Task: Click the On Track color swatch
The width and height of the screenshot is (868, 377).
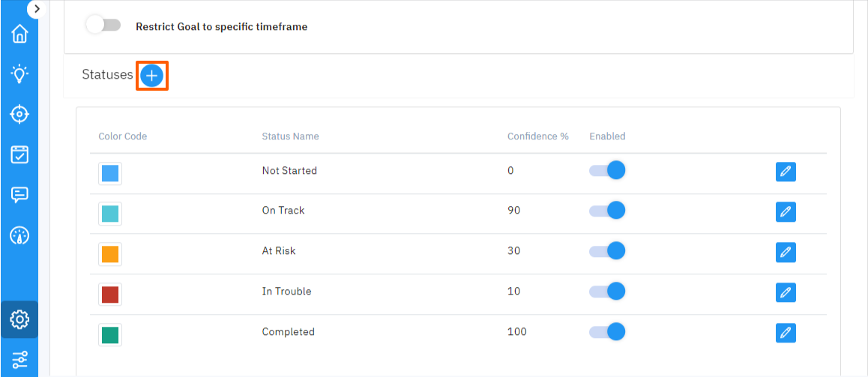Action: (x=109, y=214)
